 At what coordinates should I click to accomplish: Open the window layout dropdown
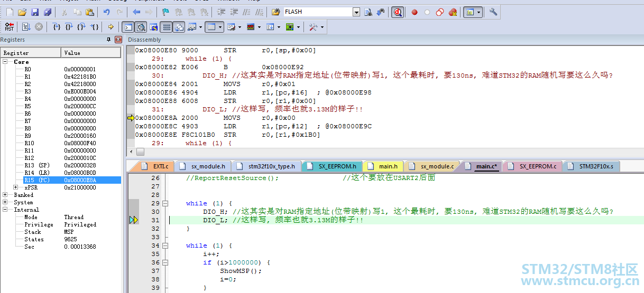tap(479, 12)
